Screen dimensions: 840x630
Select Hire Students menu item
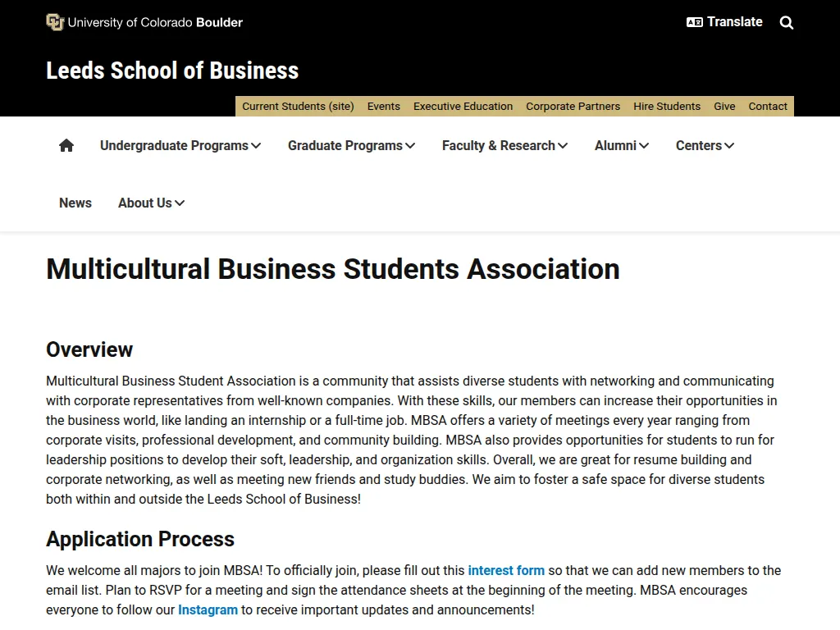(667, 106)
